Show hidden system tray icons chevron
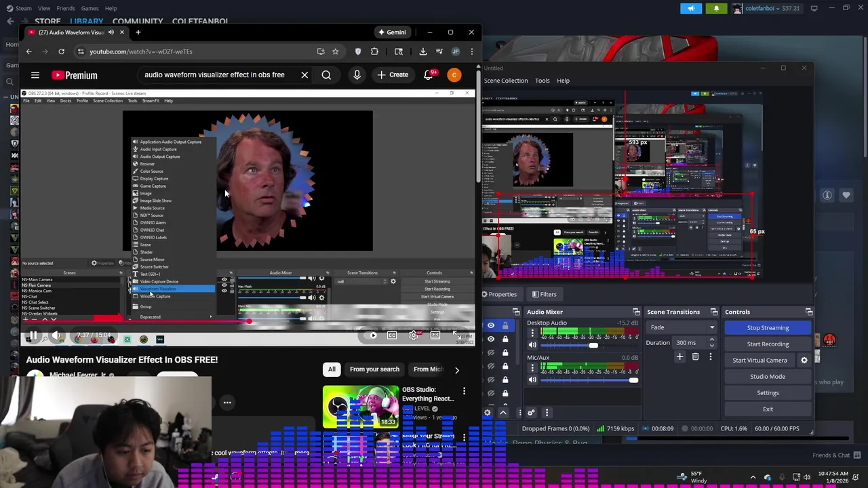The width and height of the screenshot is (868, 488). tap(751, 477)
